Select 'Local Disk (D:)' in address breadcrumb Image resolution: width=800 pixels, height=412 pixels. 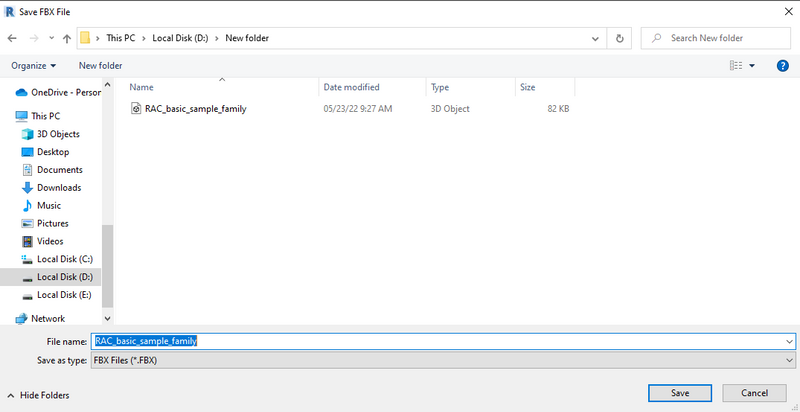tap(180, 38)
